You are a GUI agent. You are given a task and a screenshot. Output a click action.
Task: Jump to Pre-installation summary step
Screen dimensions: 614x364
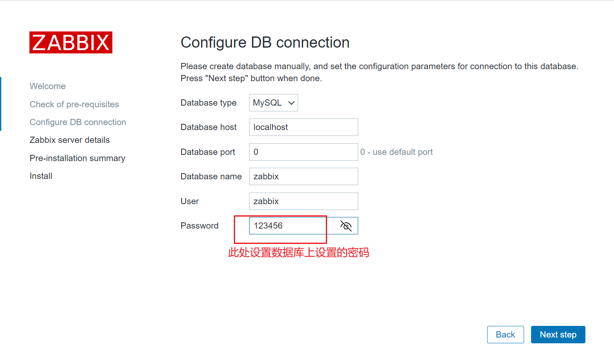(x=78, y=158)
